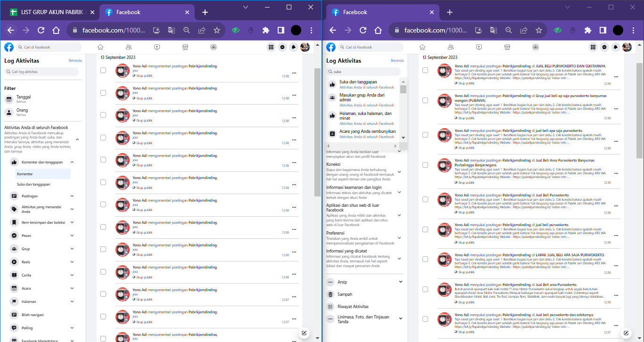Select the Facebook tab in the left window
Image resolution: width=644 pixels, height=342 pixels.
tap(147, 12)
